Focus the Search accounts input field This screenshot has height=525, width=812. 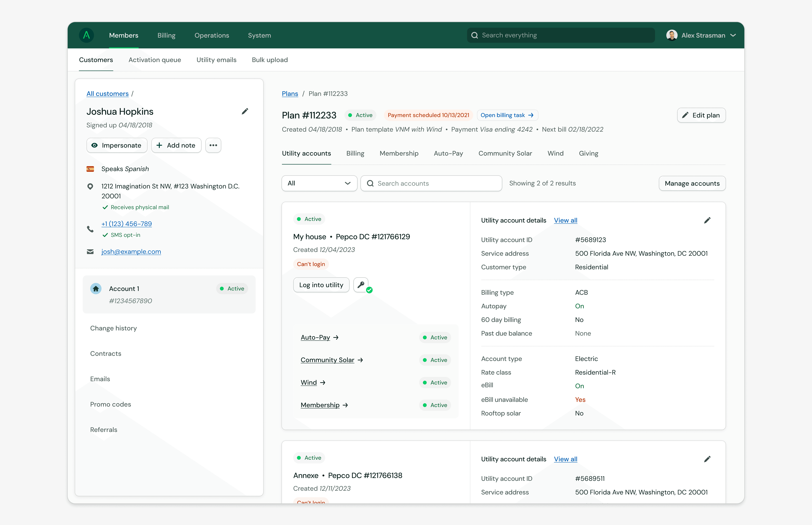pyautogui.click(x=431, y=183)
